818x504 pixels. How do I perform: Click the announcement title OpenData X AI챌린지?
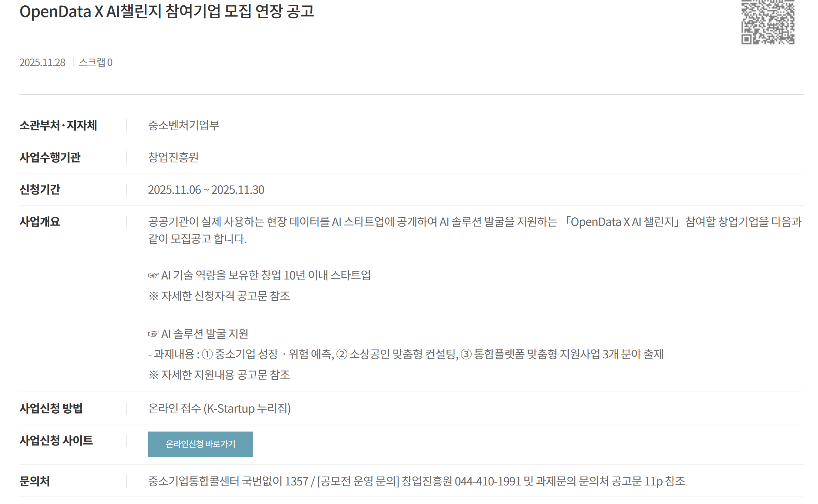click(x=166, y=11)
